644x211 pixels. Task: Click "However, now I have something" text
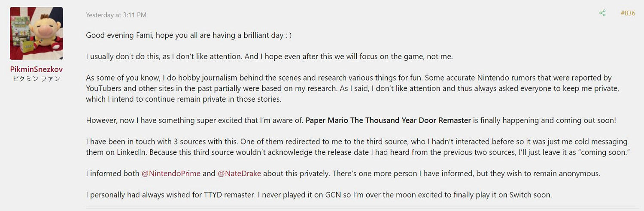click(137, 121)
